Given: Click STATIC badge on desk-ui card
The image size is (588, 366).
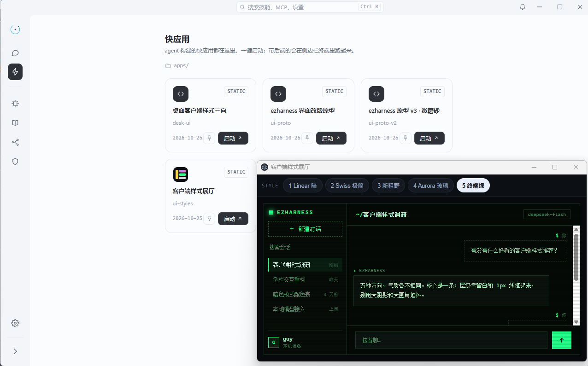Looking at the screenshot, I should pos(236,91).
